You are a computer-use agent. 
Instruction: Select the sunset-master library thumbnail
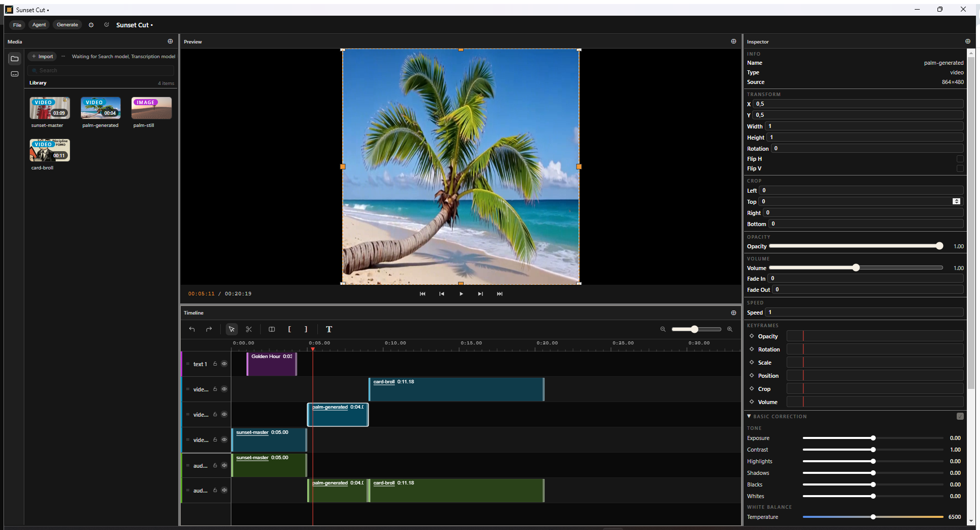50,108
